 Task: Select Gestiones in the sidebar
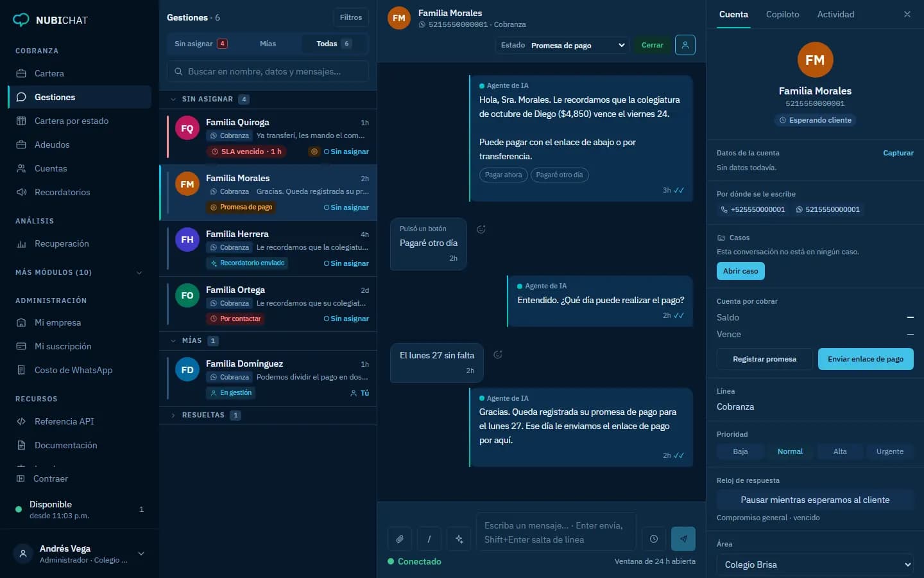[x=80, y=97]
